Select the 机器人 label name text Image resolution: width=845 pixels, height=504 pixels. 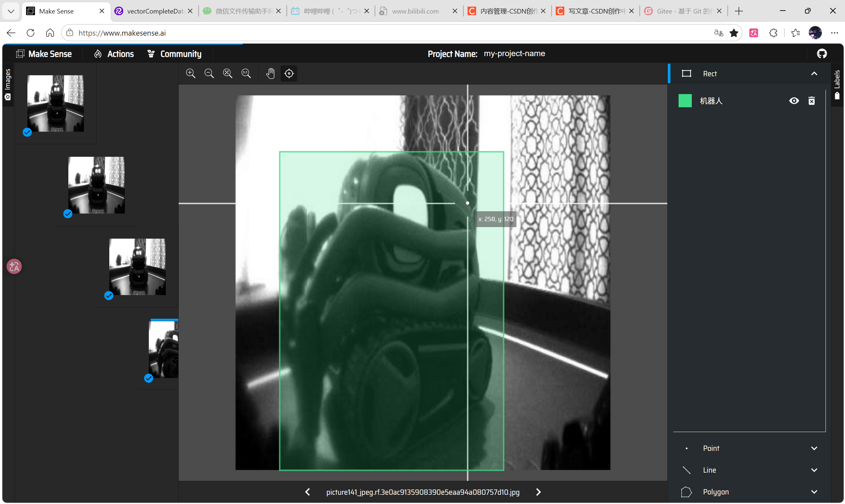point(711,101)
